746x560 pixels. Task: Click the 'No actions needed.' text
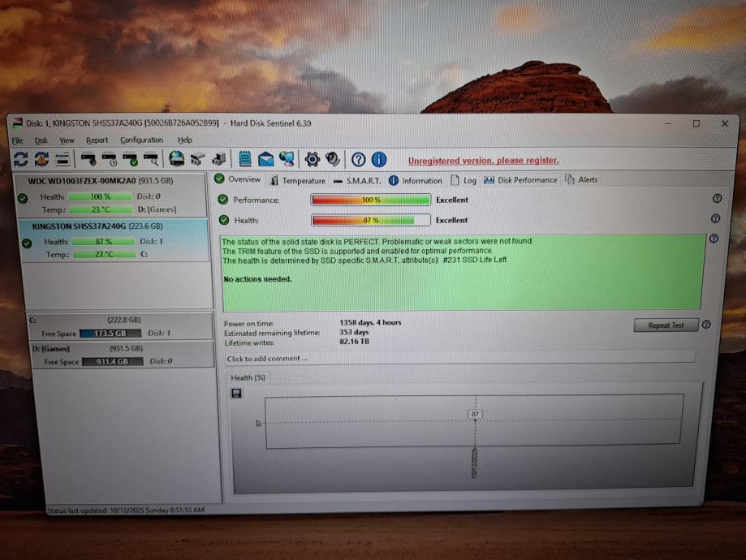(257, 279)
